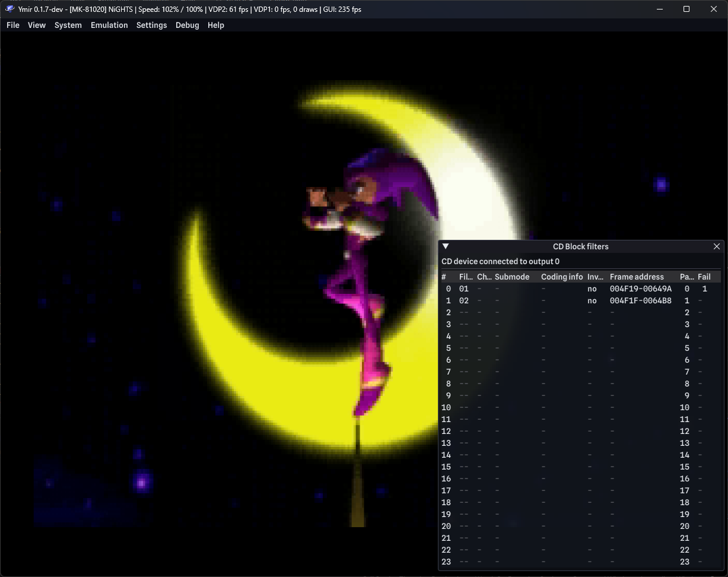Close the CD Block filters panel
This screenshot has width=728, height=577.
716,246
